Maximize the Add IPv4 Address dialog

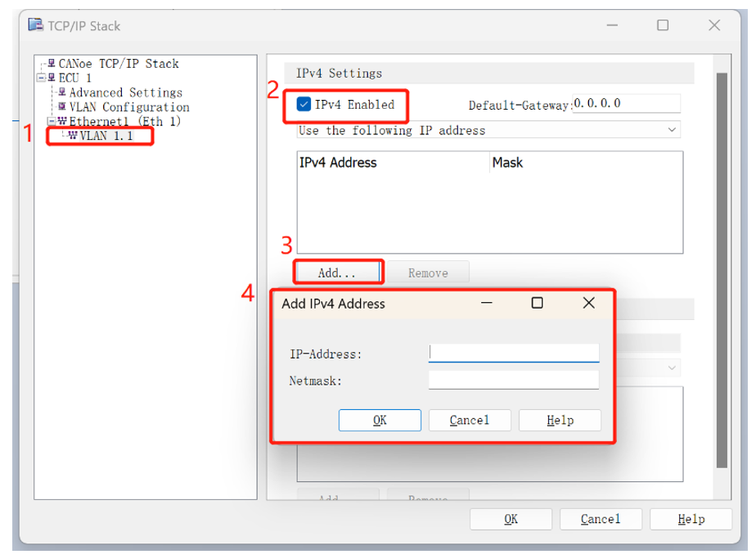[x=537, y=303]
